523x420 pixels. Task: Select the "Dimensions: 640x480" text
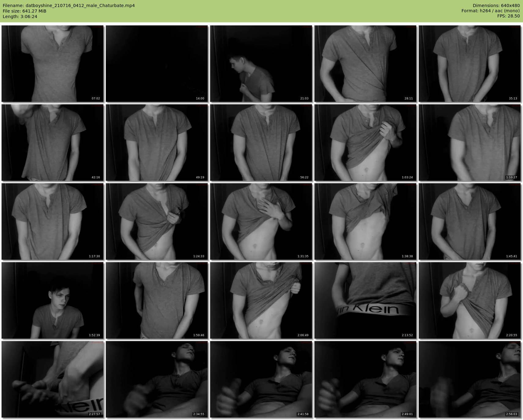[496, 6]
